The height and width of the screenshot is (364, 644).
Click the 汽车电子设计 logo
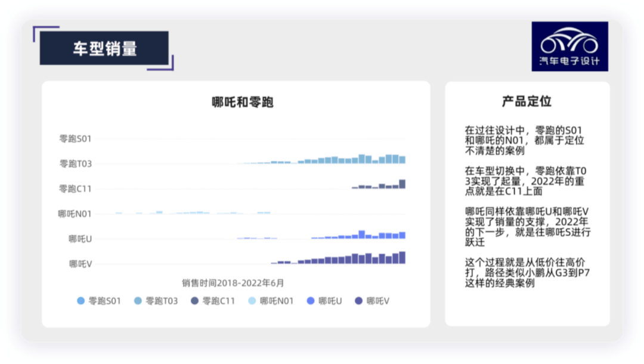tap(569, 46)
